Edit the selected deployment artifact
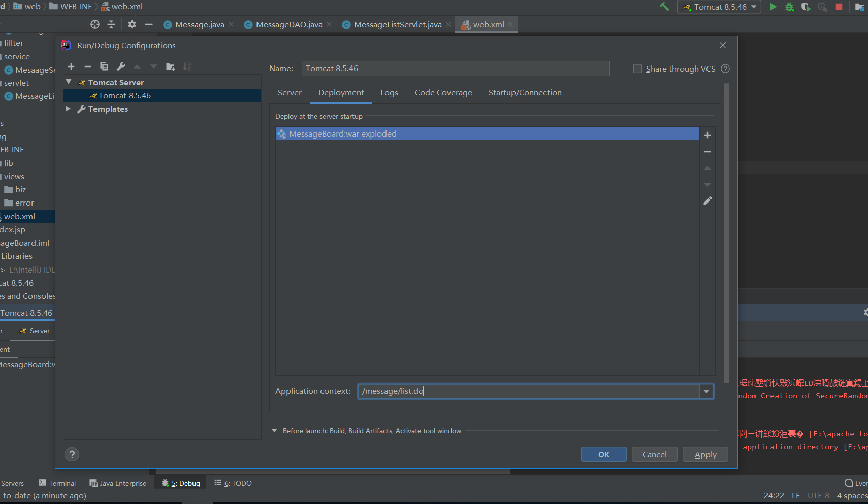868x504 pixels. pyautogui.click(x=708, y=201)
